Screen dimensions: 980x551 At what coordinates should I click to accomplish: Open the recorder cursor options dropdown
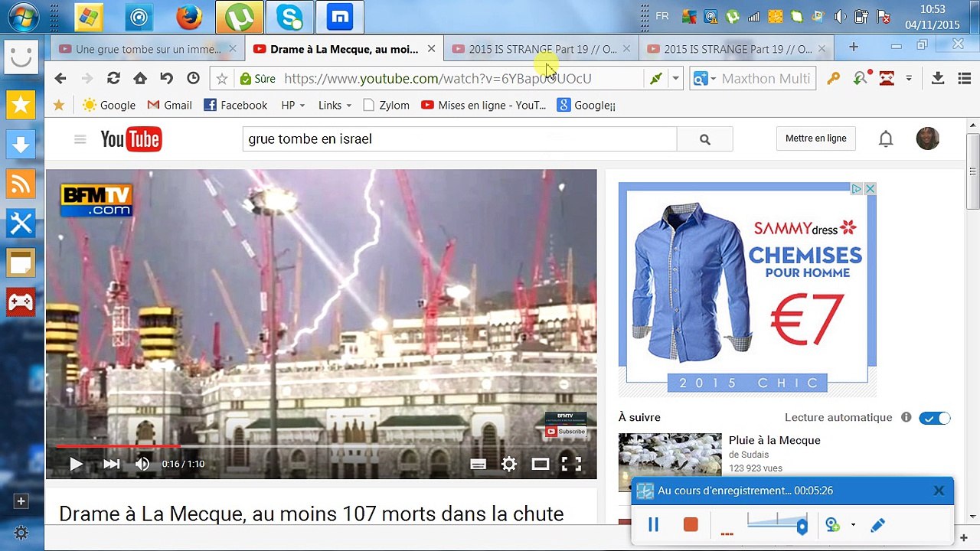[853, 525]
